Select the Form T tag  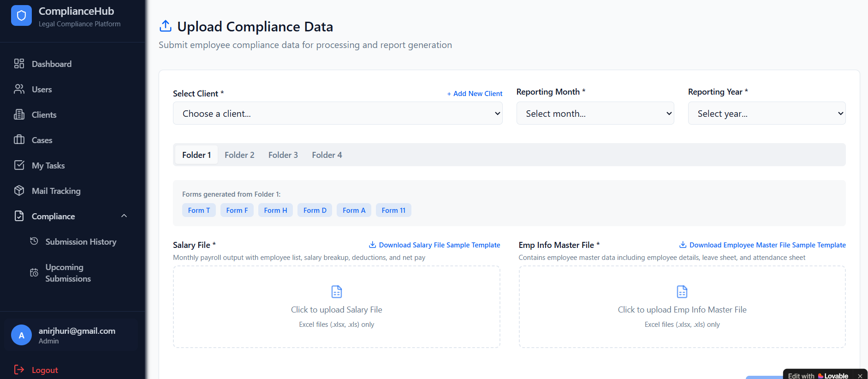pyautogui.click(x=199, y=210)
